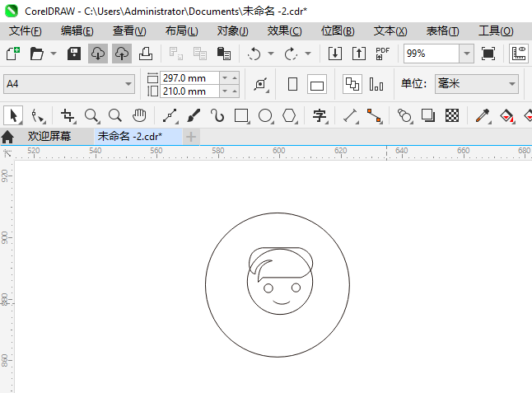This screenshot has height=393, width=532.
Task: Import a file with the Import icon
Action: [335, 54]
